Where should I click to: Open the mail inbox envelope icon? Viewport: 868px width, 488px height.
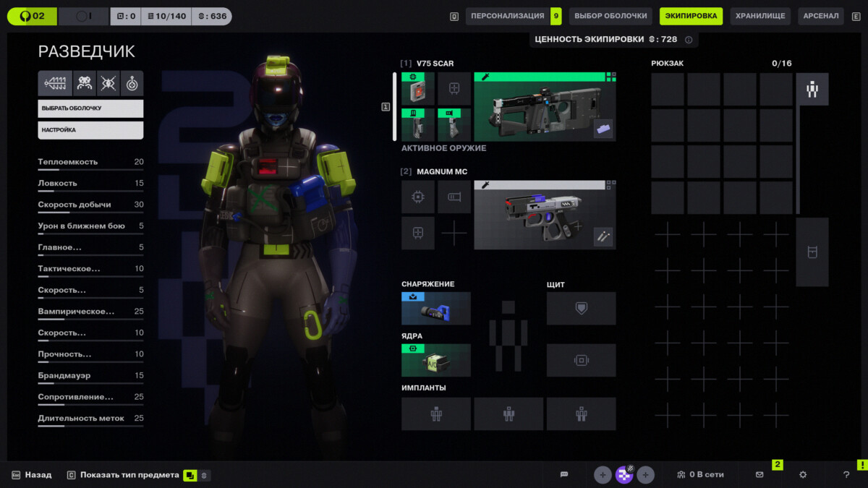(x=759, y=475)
